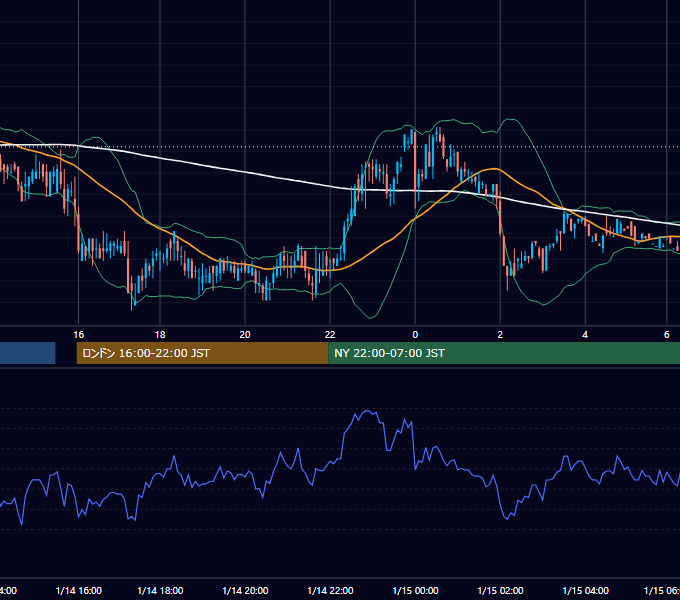Viewport: 680px width, 600px height.
Task: Click hour label '6' on the price chart axis
Action: click(667, 335)
